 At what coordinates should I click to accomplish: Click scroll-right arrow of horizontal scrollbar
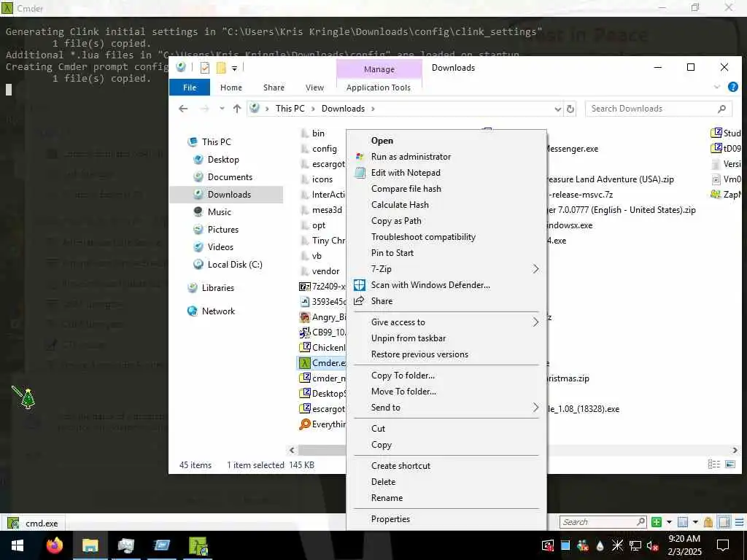(x=735, y=450)
